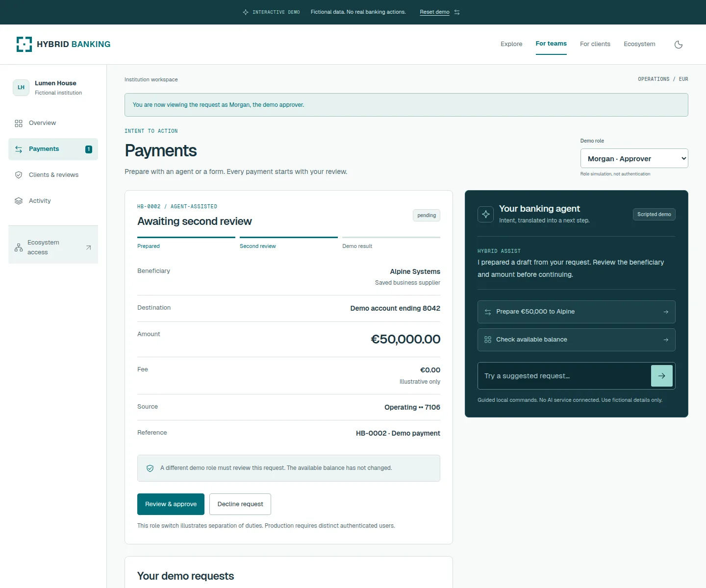Click the Hybrid Banking logo icon
706x588 pixels.
(x=24, y=44)
